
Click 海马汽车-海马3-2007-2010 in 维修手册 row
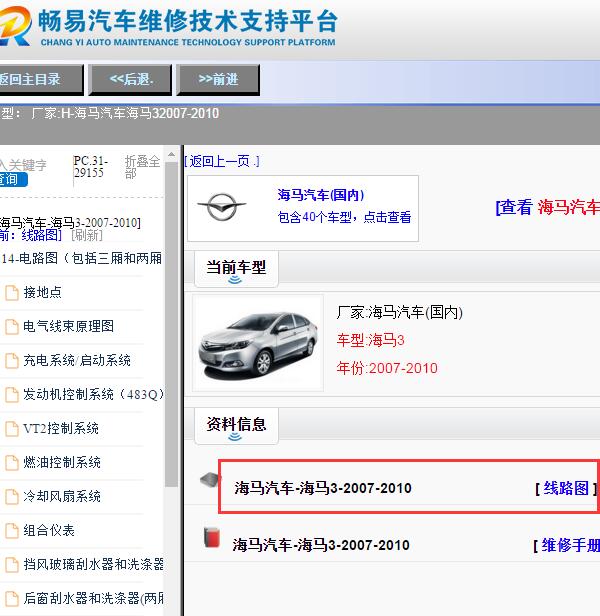pos(321,545)
